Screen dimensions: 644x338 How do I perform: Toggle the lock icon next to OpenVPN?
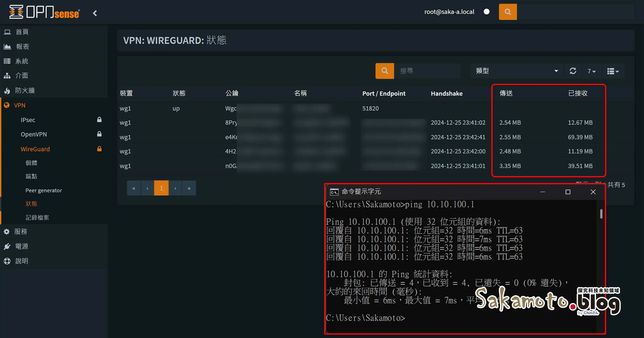[x=99, y=134]
